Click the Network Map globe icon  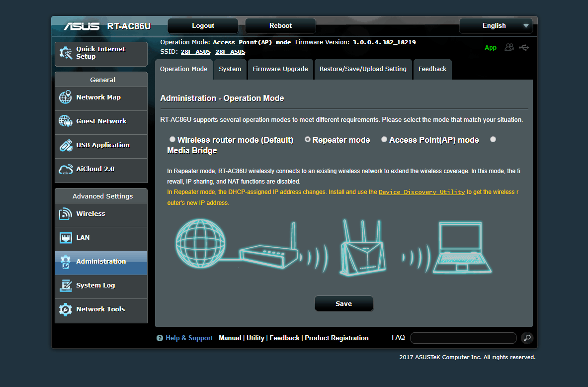(65, 97)
